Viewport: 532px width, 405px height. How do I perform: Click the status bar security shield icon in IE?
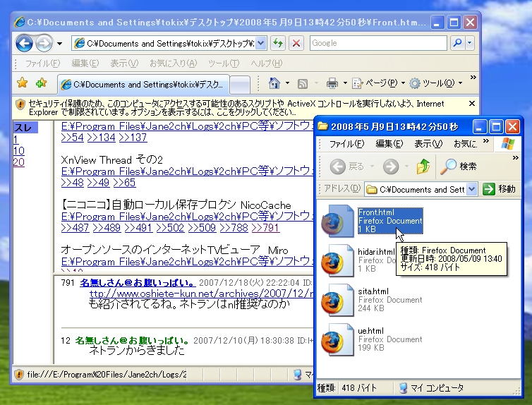19,374
